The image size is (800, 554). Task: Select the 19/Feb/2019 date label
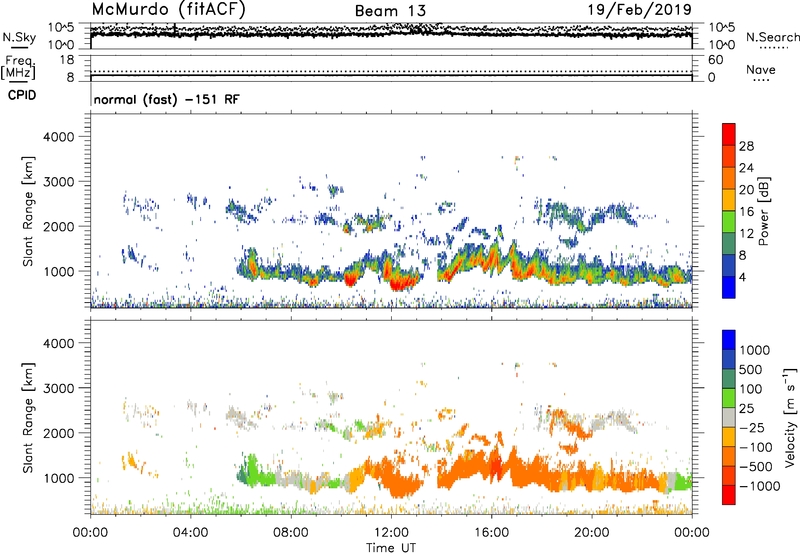pyautogui.click(x=640, y=10)
